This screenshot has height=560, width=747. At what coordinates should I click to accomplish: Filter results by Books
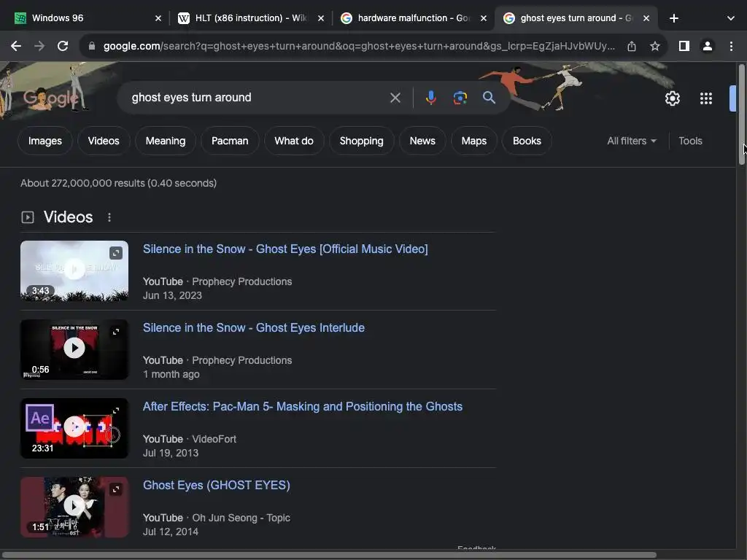(x=527, y=141)
